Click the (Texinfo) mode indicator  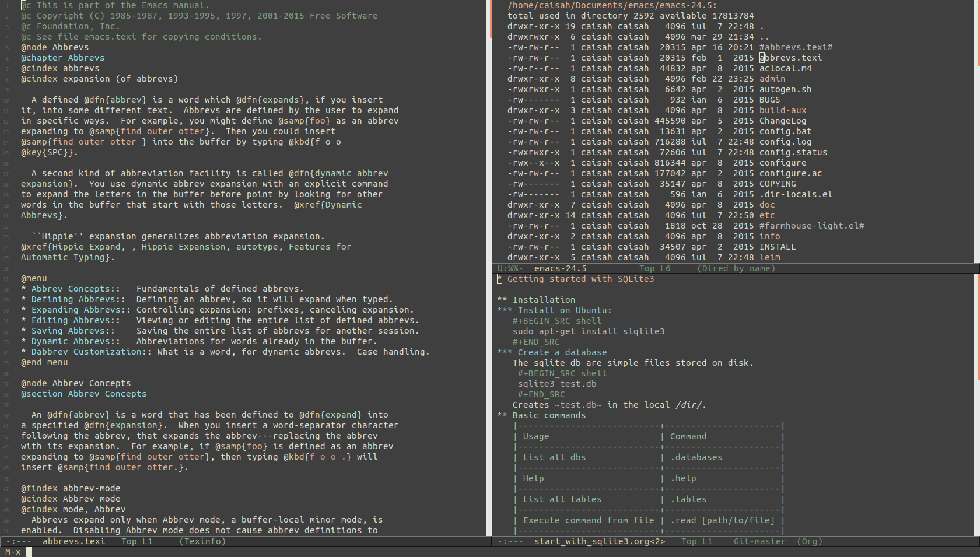(202, 541)
